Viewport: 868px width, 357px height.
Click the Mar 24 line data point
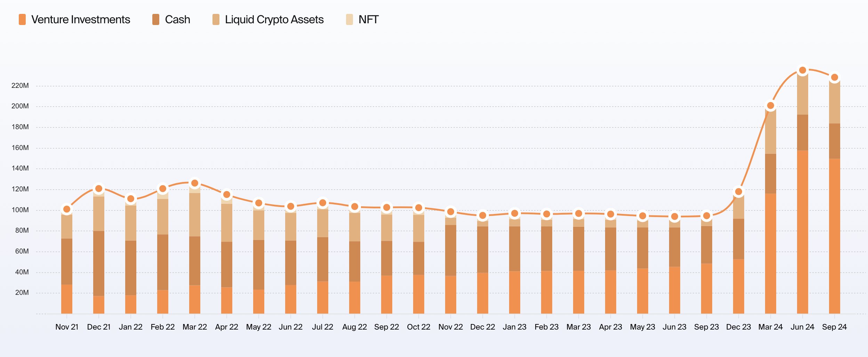tap(771, 106)
